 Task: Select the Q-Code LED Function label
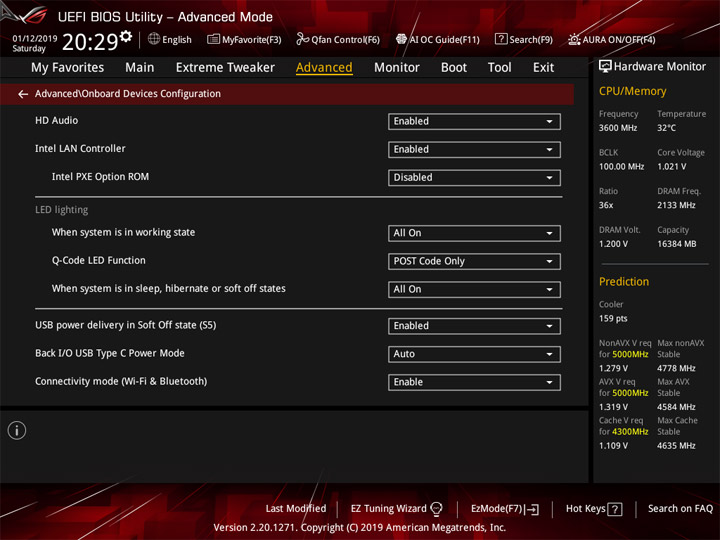98,260
